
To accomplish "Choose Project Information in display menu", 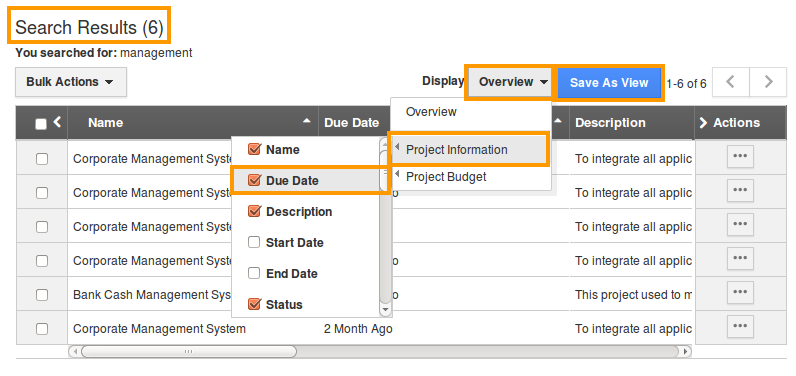I will coord(456,150).
